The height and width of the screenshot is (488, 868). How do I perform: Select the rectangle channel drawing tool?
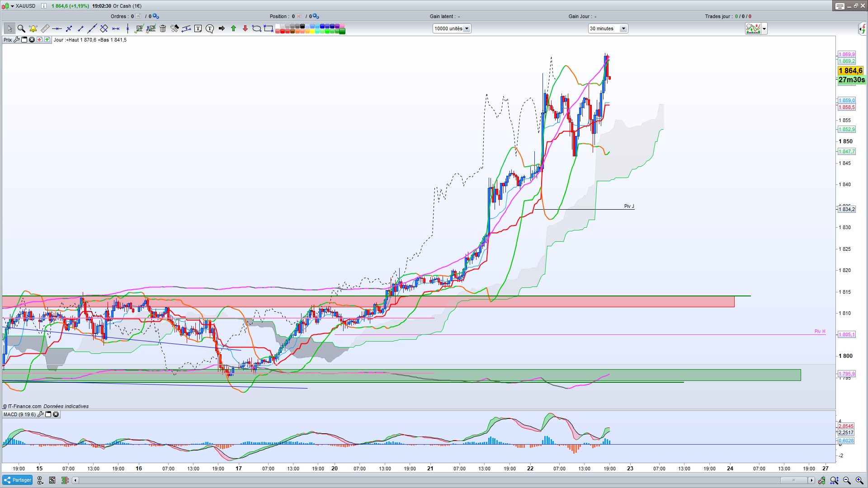[x=104, y=28]
